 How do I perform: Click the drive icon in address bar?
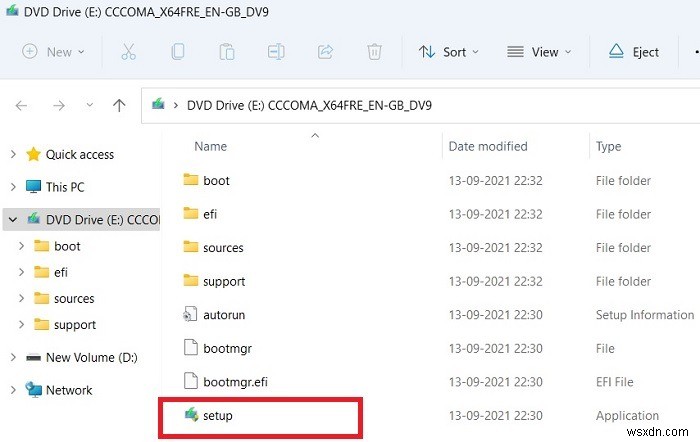pos(158,104)
